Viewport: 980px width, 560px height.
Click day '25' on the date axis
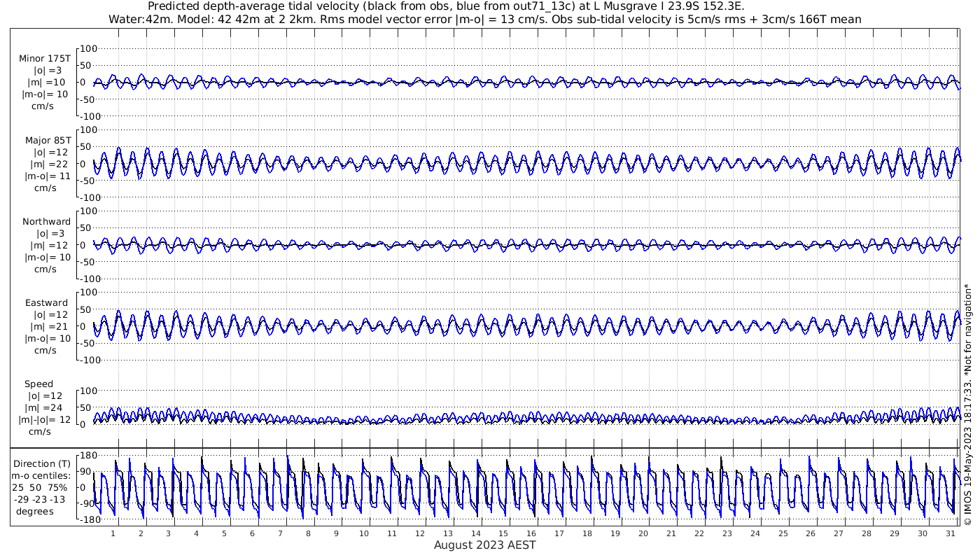tap(783, 533)
